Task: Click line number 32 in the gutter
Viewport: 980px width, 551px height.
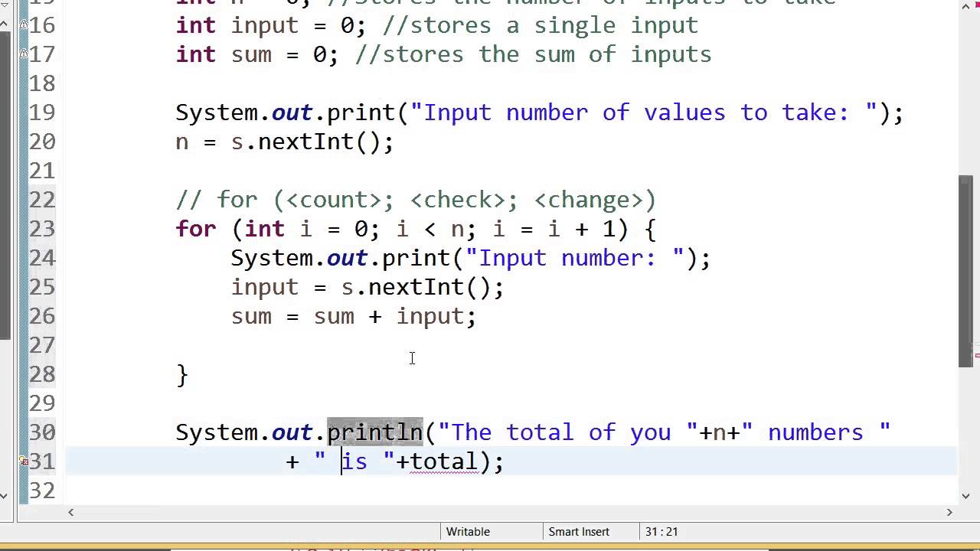Action: click(42, 491)
